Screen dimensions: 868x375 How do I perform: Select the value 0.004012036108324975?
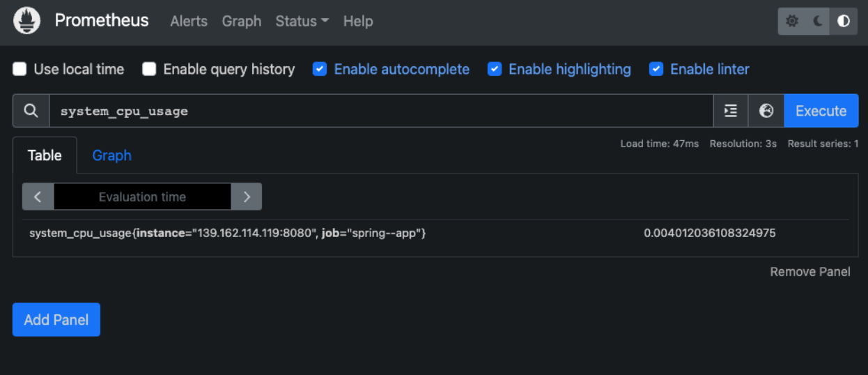click(x=710, y=233)
